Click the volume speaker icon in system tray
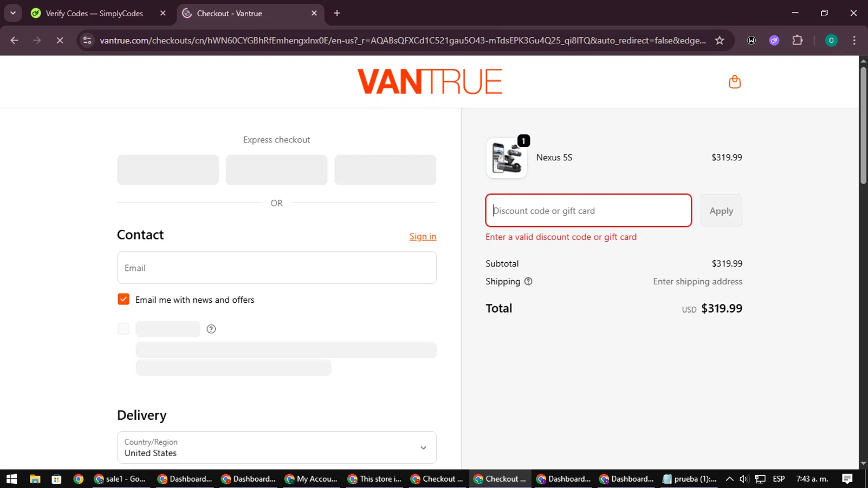 click(744, 479)
